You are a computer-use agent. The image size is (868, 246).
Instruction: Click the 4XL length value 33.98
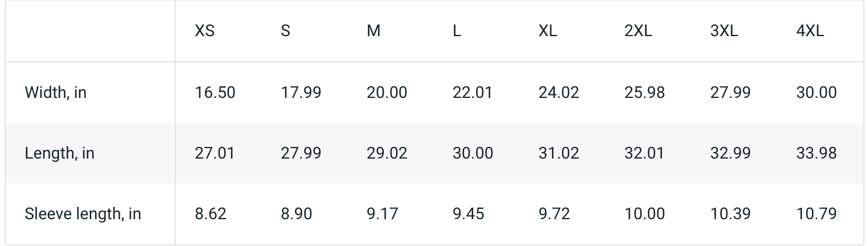(816, 153)
